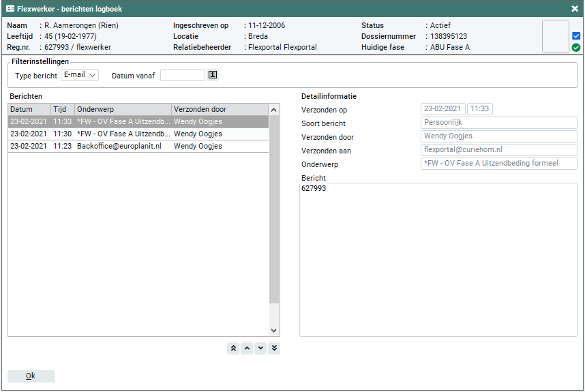This screenshot has width=585, height=392.
Task: Click the empty flexwerker photo thumbnail
Action: pyautogui.click(x=555, y=36)
